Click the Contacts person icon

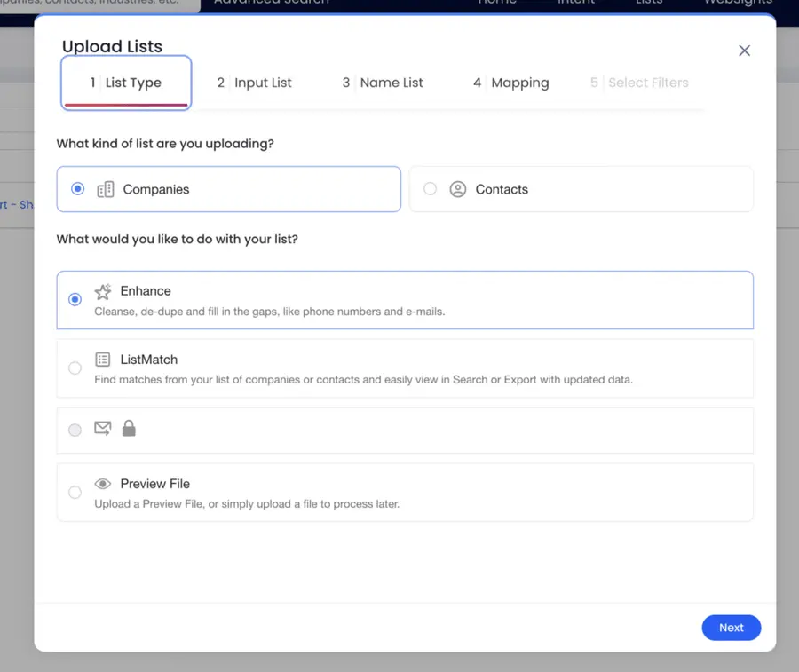[457, 189]
